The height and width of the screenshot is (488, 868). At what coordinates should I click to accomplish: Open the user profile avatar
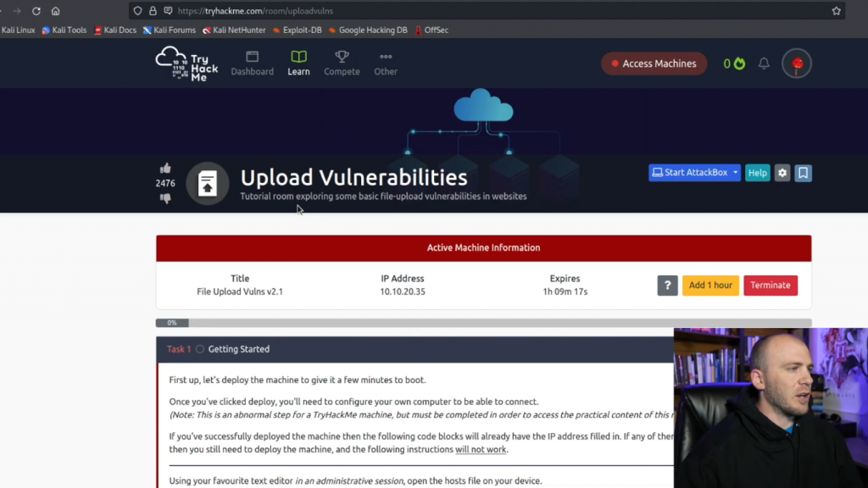(x=797, y=64)
